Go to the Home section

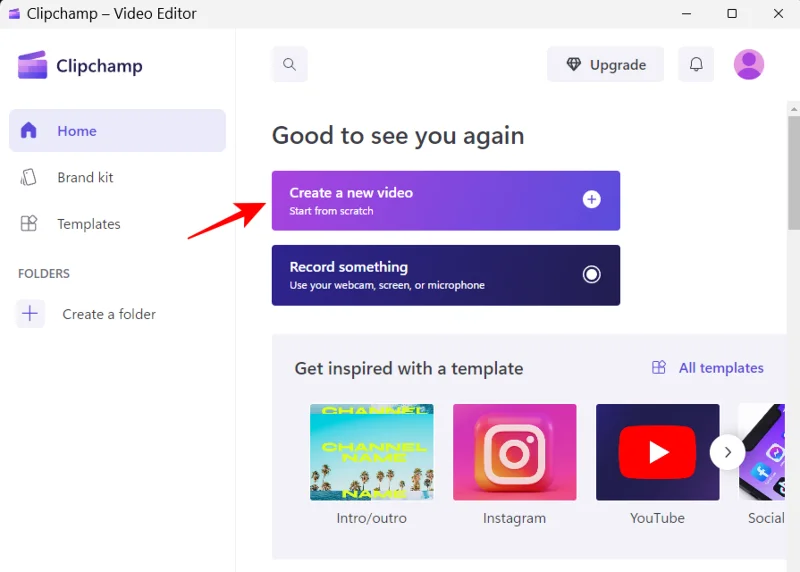[x=117, y=131]
